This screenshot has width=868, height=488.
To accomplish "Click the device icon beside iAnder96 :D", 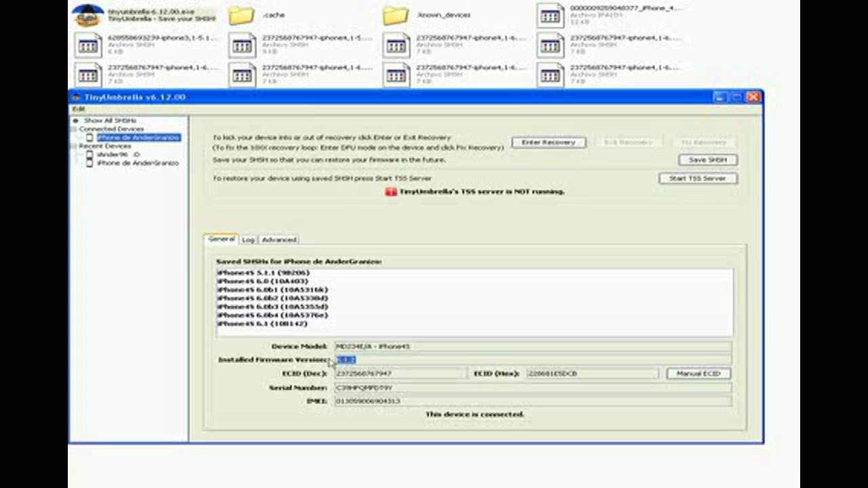I will tap(90, 155).
